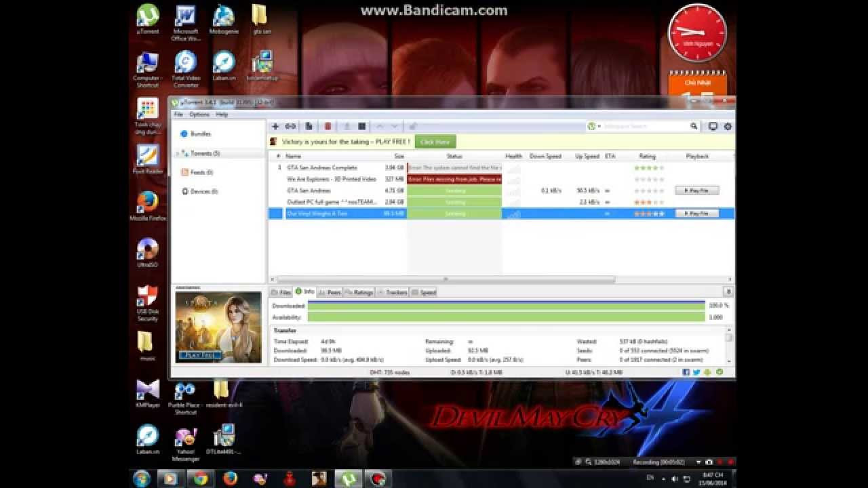Click the red Remove torrent trash icon
The image size is (868, 488).
[x=328, y=126]
